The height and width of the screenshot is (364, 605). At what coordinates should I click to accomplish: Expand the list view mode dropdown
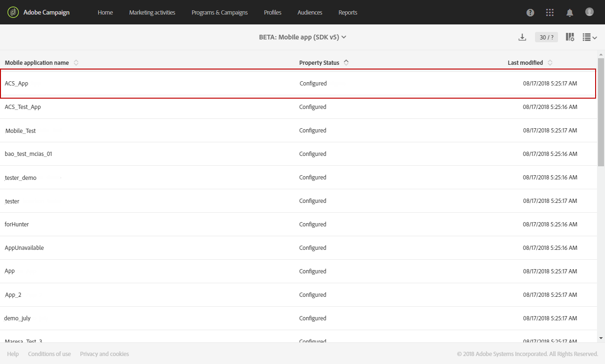click(589, 37)
